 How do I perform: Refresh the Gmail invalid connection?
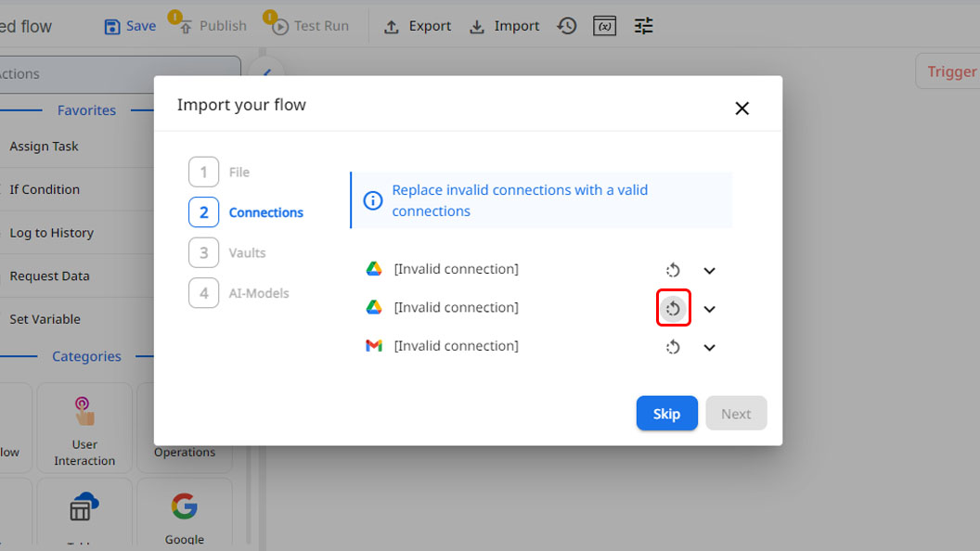(x=673, y=347)
